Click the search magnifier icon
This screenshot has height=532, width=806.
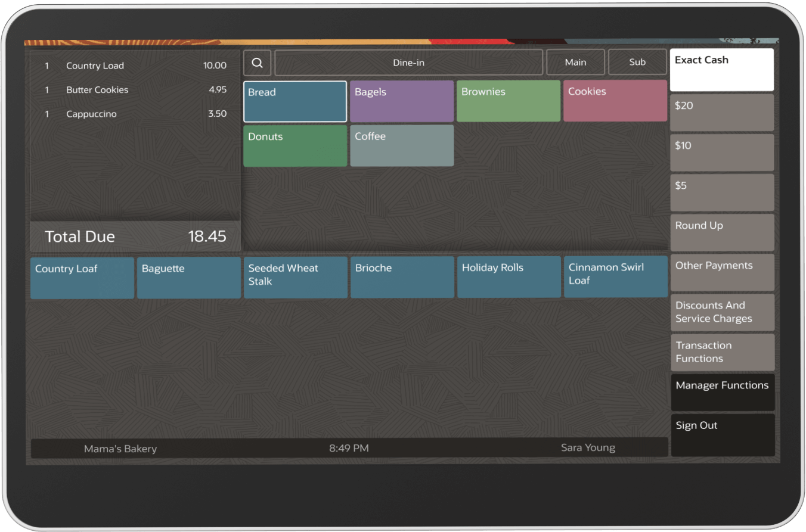[x=257, y=63]
